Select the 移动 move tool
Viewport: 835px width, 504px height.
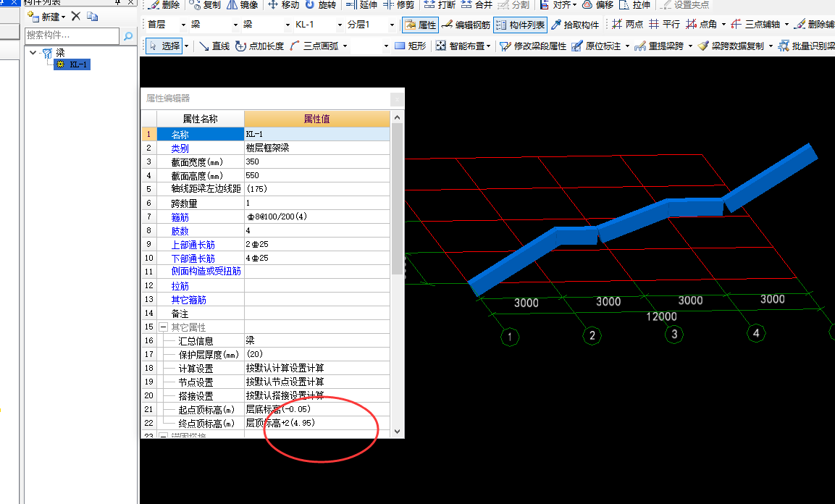283,5
